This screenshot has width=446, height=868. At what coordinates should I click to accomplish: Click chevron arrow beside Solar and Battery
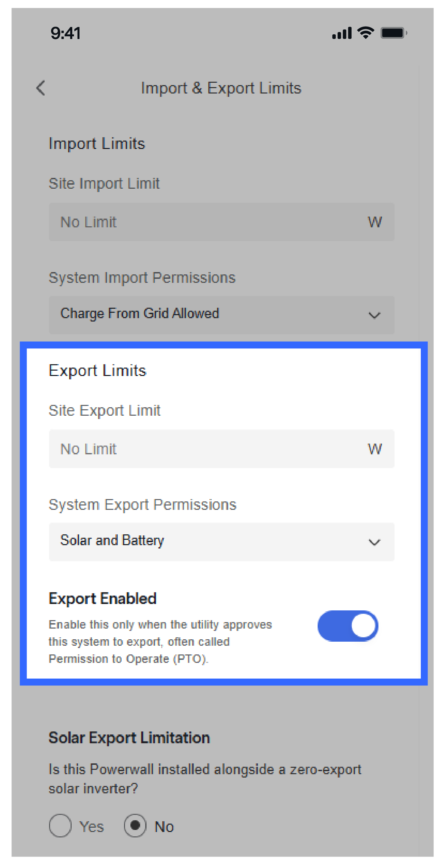pos(374,542)
